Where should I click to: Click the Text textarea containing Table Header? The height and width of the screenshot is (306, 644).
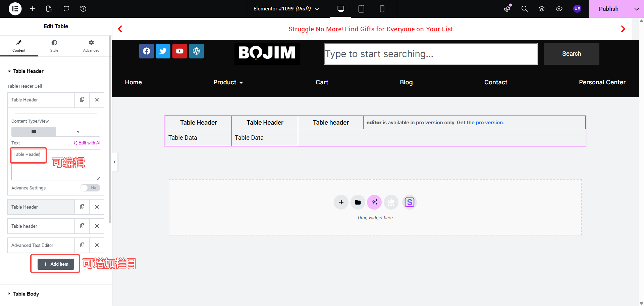pyautogui.click(x=56, y=165)
